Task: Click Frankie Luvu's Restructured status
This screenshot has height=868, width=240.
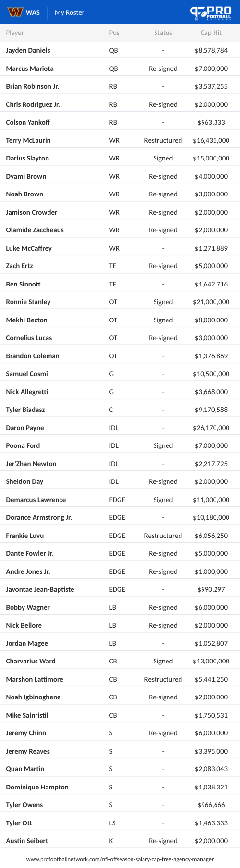Action: click(163, 536)
